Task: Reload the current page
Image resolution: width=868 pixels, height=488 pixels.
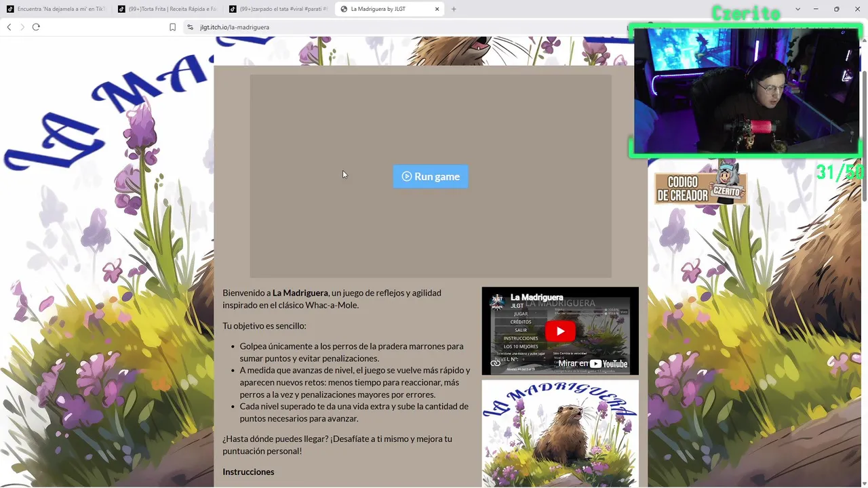Action: [36, 27]
